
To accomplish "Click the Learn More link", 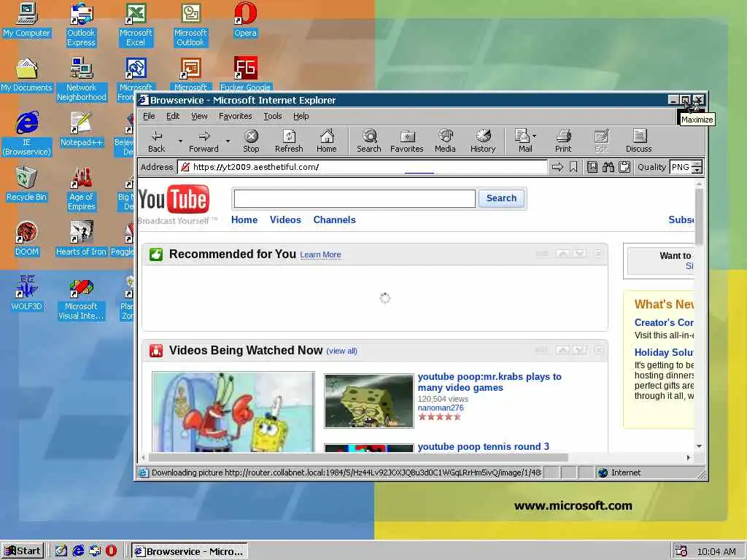I will click(x=320, y=254).
